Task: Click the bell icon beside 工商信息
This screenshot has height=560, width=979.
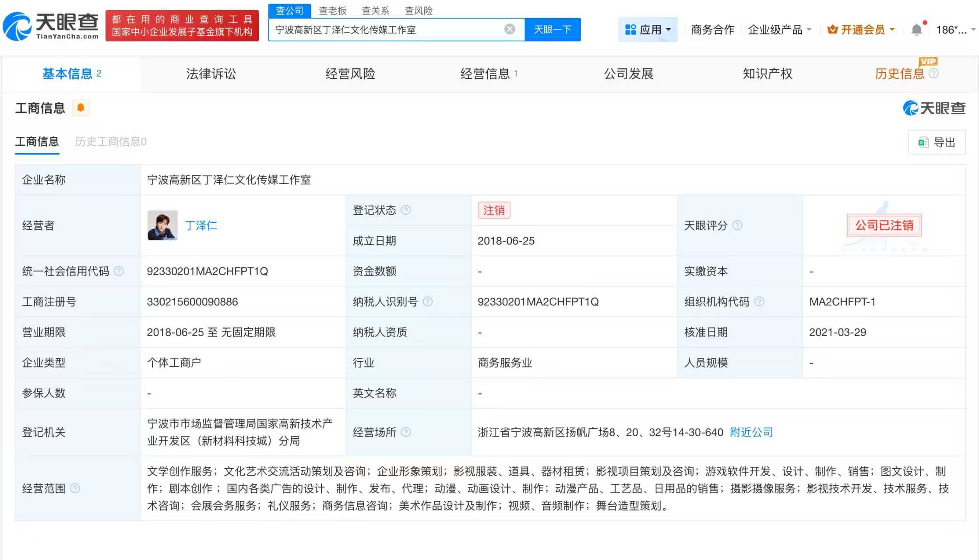Action: click(81, 108)
